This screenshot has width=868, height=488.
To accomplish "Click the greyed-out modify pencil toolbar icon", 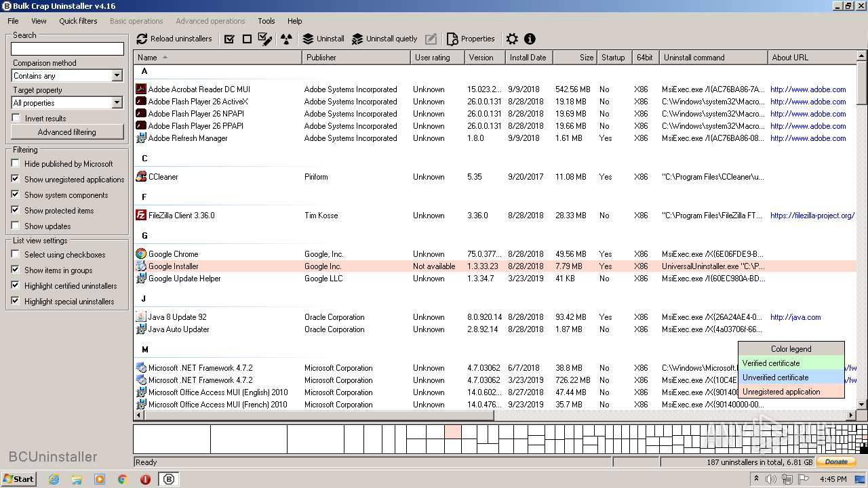I will point(431,39).
